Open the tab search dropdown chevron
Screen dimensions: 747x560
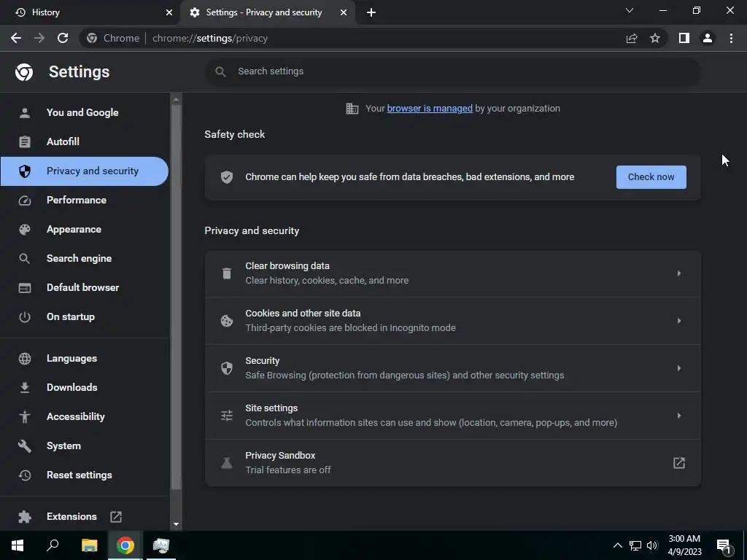(630, 10)
